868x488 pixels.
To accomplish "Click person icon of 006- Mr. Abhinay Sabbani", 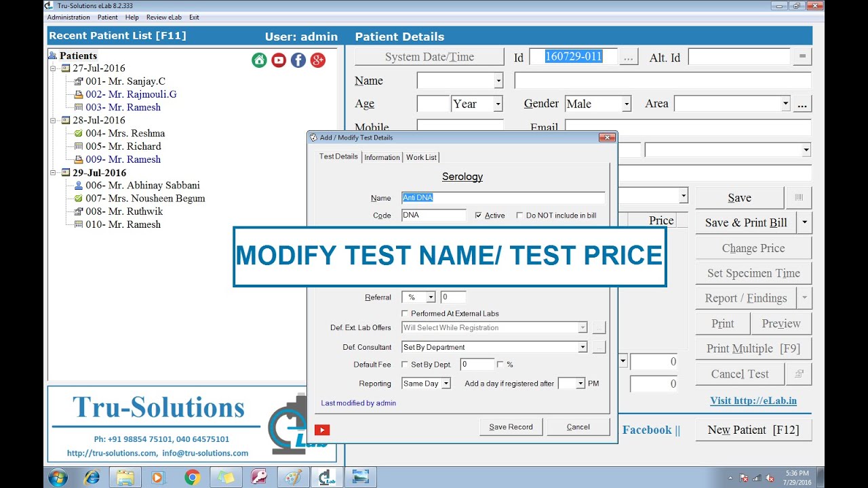I will pos(78,185).
